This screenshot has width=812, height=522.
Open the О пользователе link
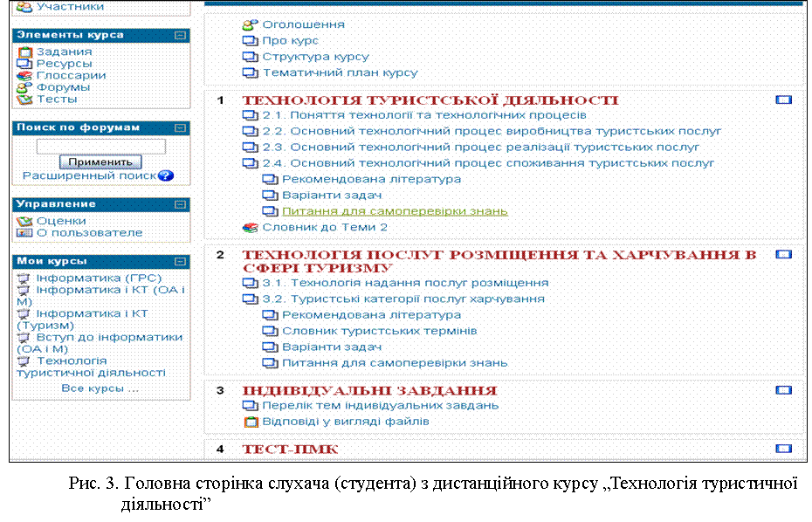(90, 233)
